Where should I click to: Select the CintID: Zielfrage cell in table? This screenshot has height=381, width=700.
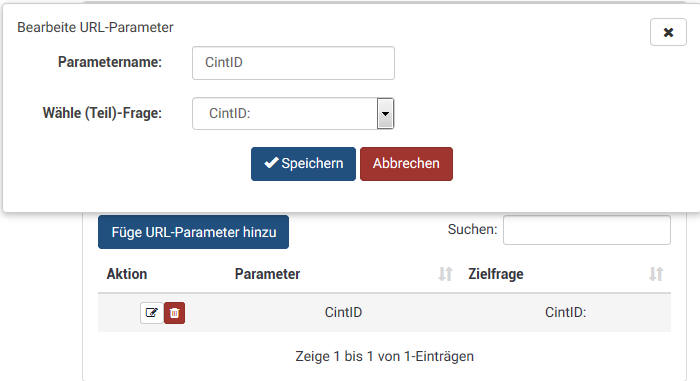tap(565, 312)
